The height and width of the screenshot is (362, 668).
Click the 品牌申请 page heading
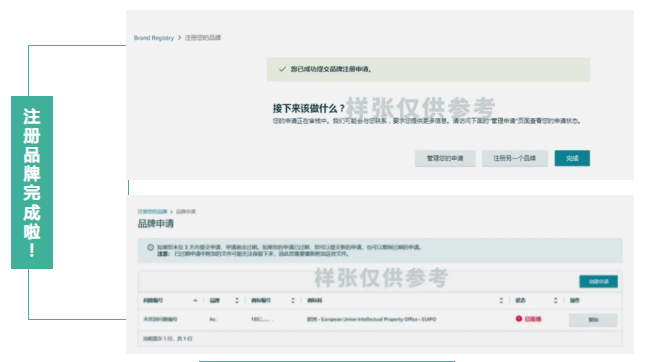click(x=156, y=224)
